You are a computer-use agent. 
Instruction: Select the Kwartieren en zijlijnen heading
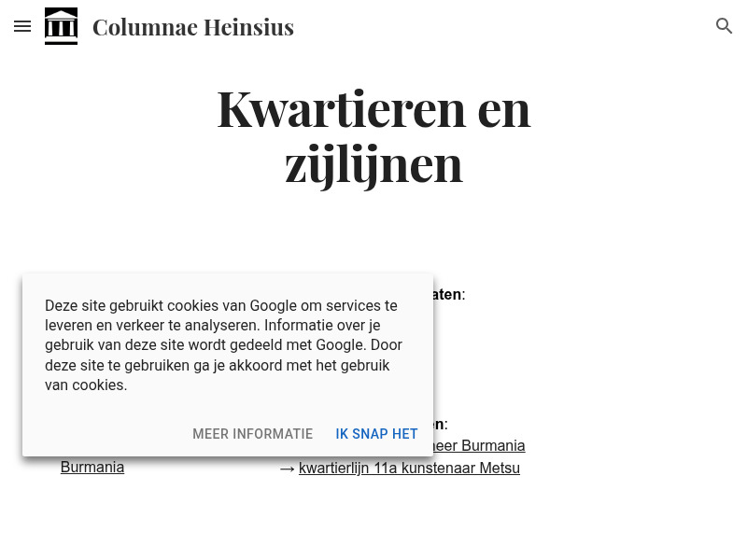coord(373,133)
